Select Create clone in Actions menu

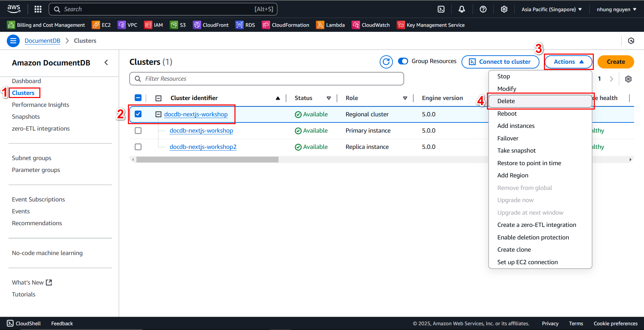[x=540, y=250]
